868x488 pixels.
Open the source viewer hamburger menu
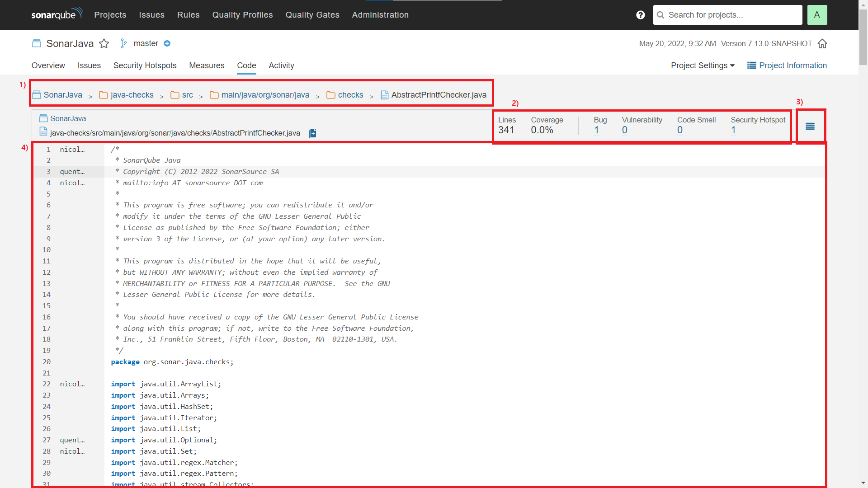[810, 127]
